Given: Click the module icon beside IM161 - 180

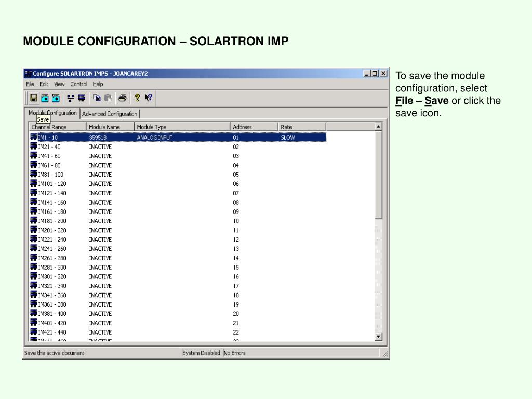Looking at the screenshot, I should pos(34,211).
